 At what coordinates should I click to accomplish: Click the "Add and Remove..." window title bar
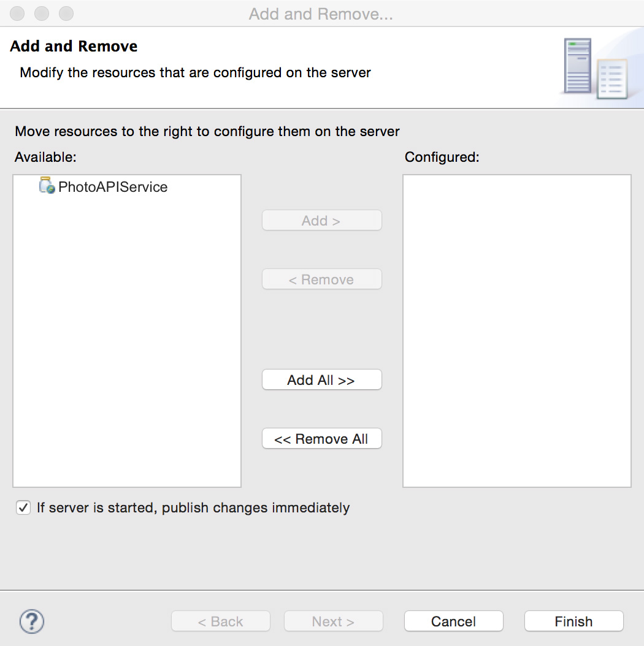coord(321,13)
